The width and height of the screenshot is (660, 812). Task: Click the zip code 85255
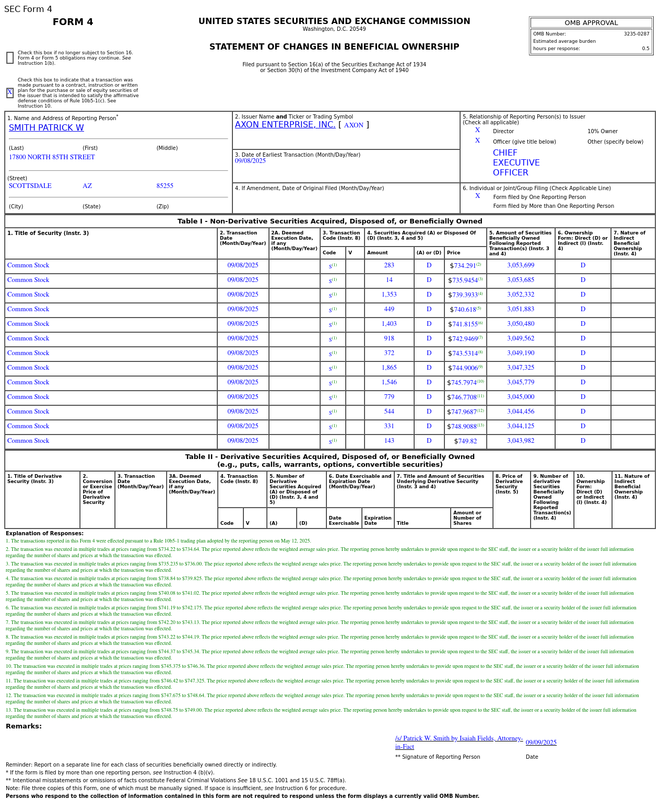point(165,186)
